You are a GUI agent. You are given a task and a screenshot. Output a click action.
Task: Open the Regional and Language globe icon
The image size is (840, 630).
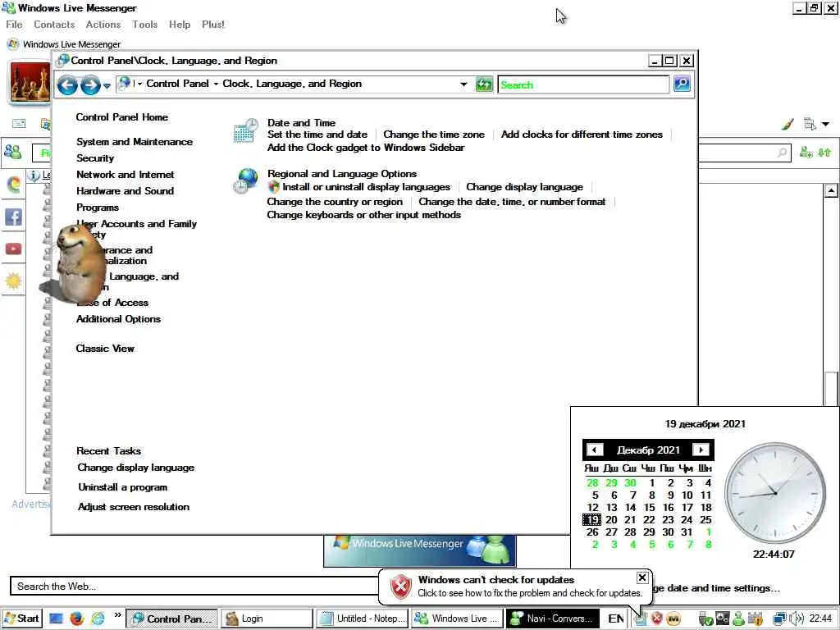[x=246, y=181]
